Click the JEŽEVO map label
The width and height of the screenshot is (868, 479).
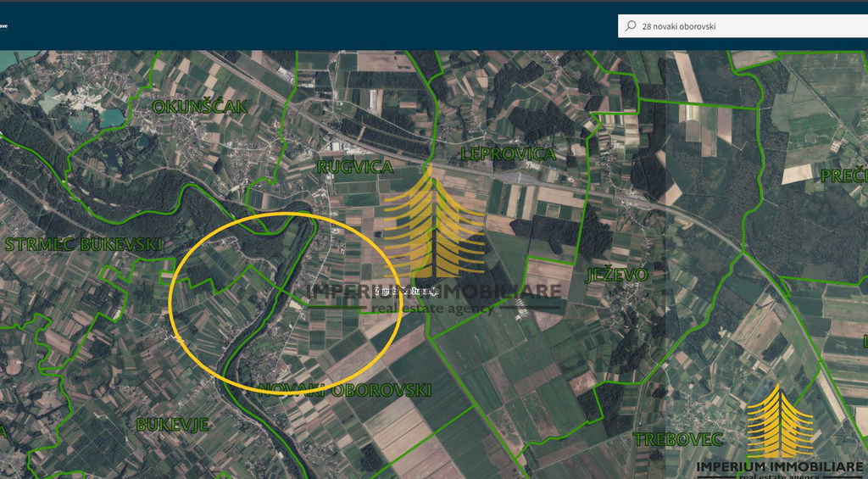click(x=616, y=275)
